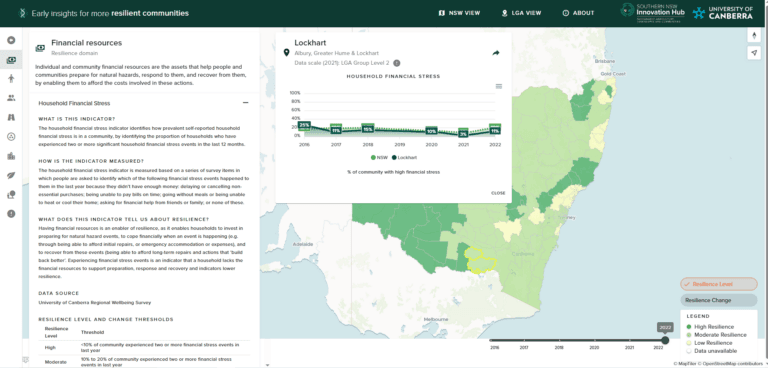
Task: Open the circular community icon in sidebar
Action: (x=11, y=137)
